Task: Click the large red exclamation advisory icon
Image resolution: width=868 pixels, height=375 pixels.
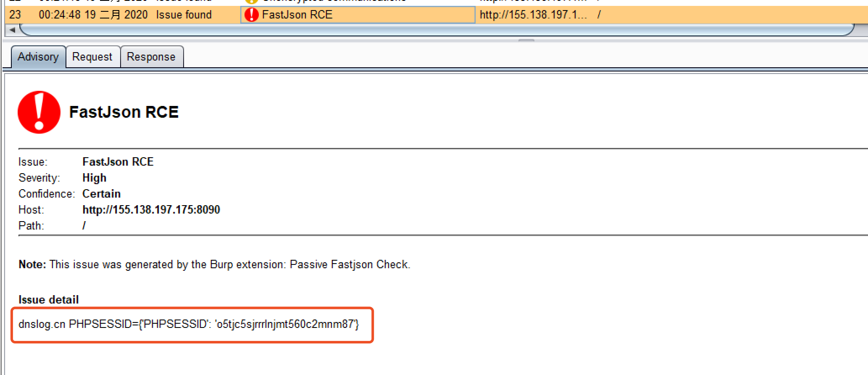Action: tap(39, 112)
